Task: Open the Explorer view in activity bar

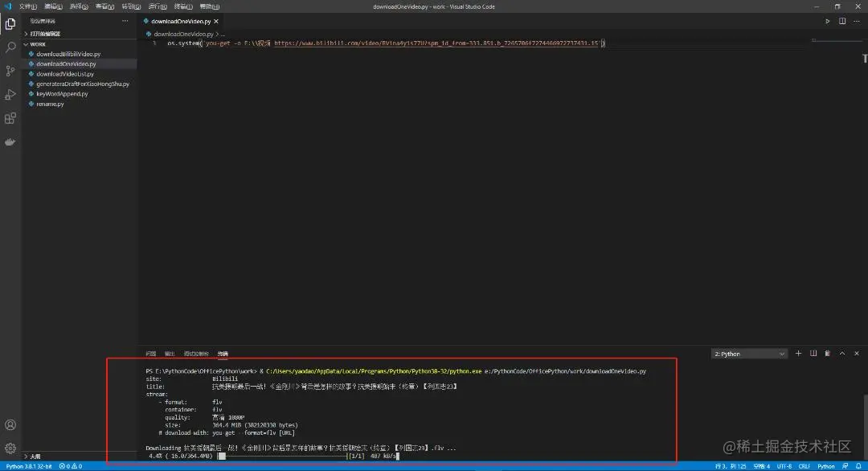Action: coord(10,24)
